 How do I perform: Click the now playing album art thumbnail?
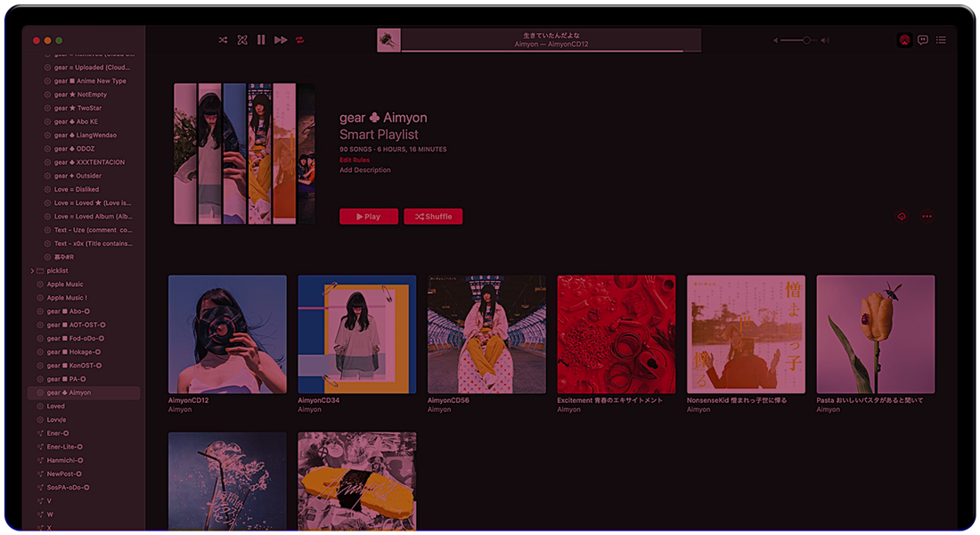coord(388,40)
